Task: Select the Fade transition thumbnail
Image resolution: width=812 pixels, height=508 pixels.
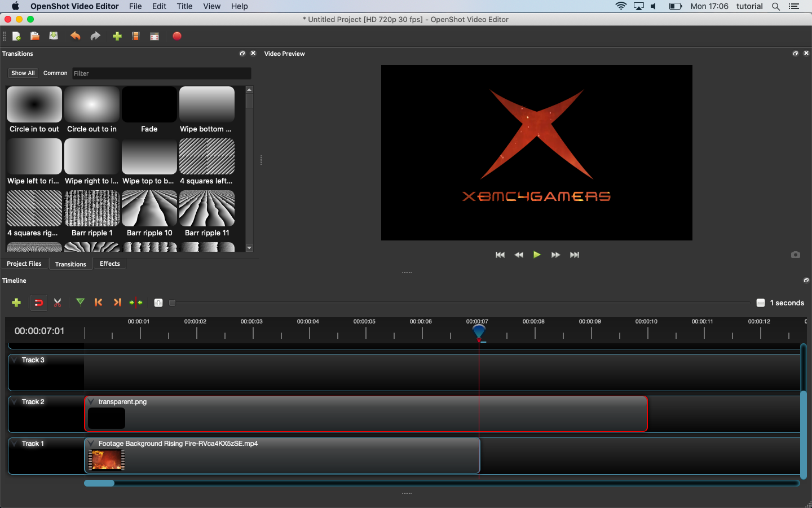Action: pos(149,105)
